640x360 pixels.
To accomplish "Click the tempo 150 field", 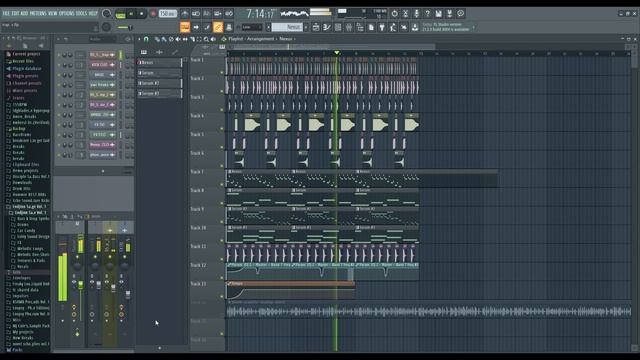I will coord(167,13).
